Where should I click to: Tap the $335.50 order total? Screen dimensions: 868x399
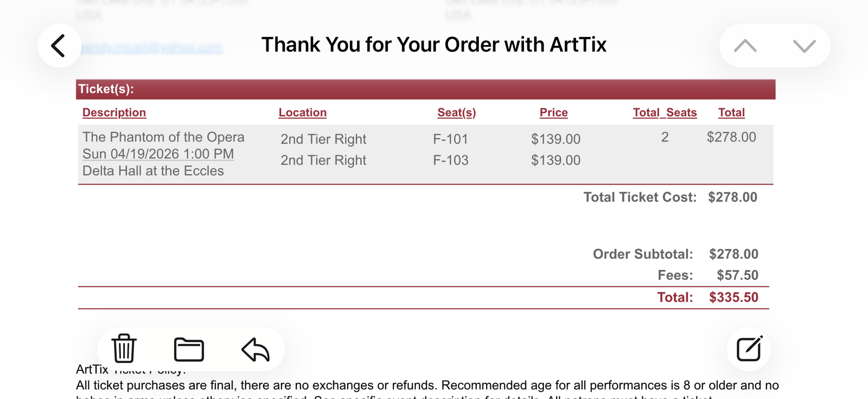click(x=733, y=298)
